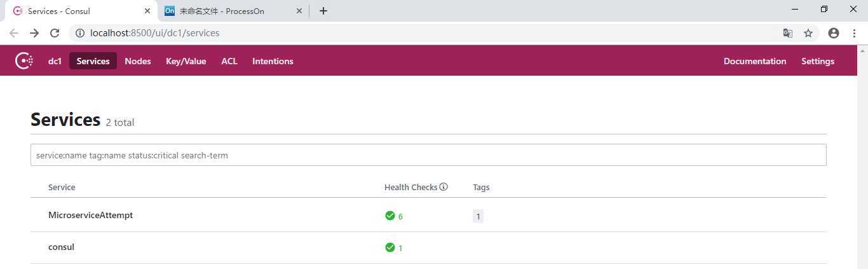868x269 pixels.
Task: Open the MicroserviceAttempt service
Action: pyautogui.click(x=90, y=215)
